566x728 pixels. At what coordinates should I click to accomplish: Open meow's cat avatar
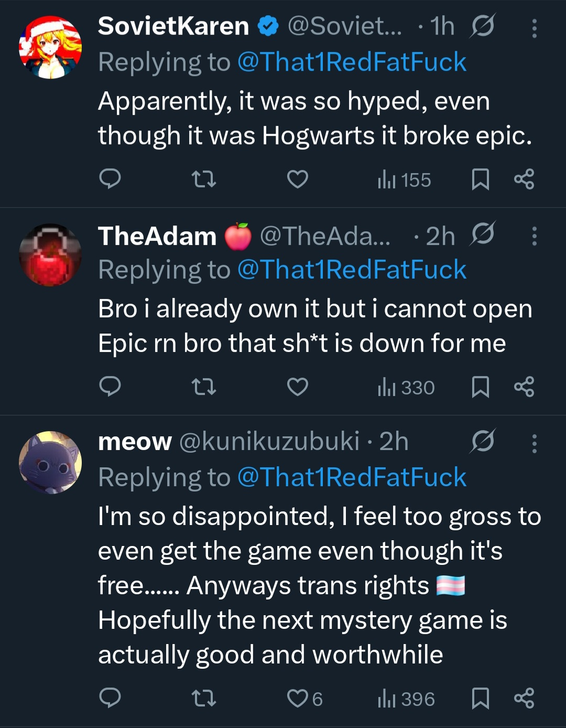pyautogui.click(x=50, y=463)
